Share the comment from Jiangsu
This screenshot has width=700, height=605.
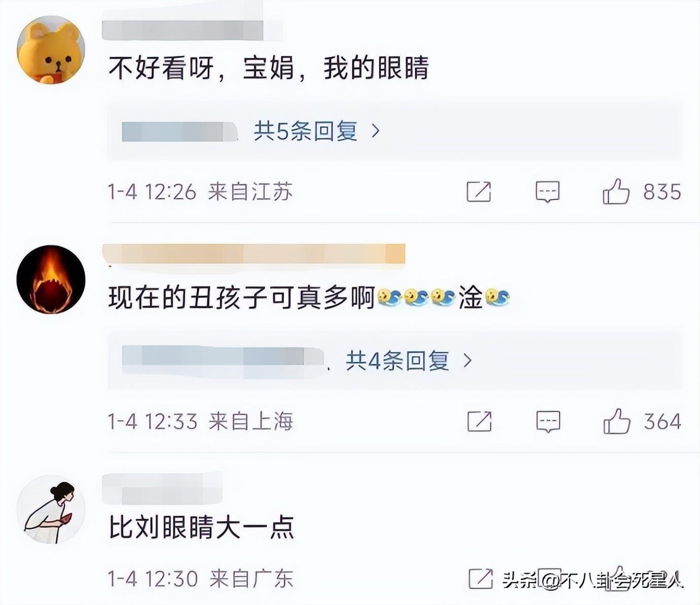coord(479,191)
